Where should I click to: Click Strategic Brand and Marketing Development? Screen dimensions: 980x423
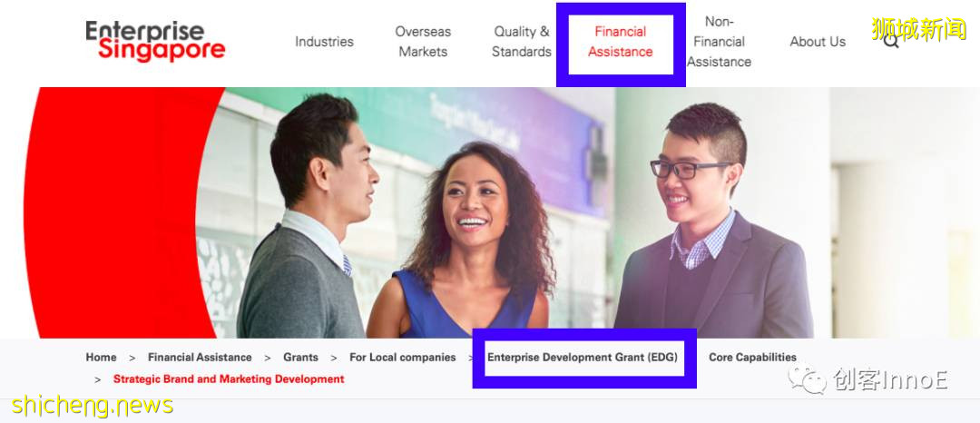tap(229, 379)
